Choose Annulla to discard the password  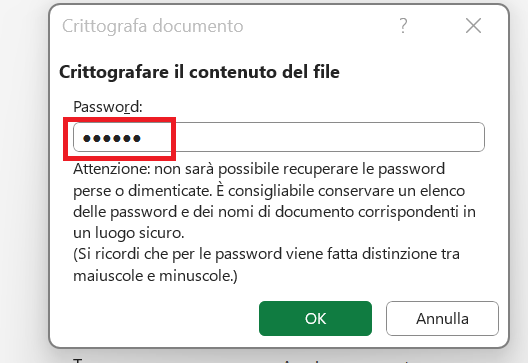click(x=442, y=318)
